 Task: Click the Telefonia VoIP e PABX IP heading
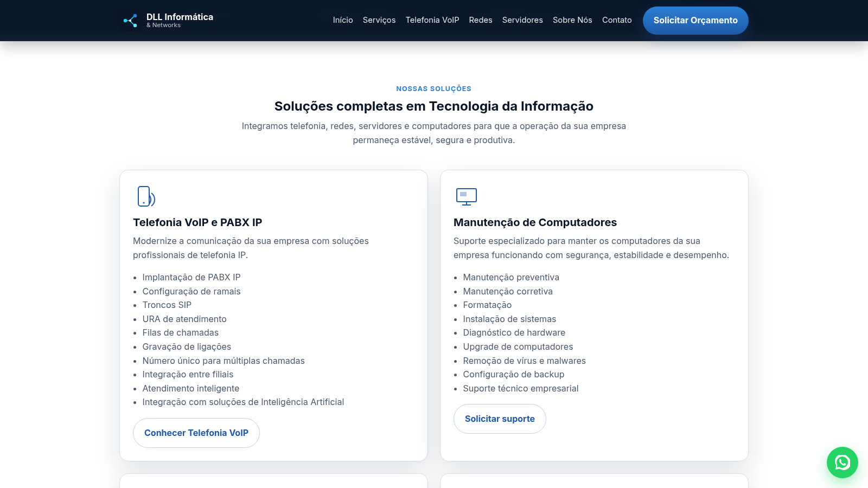click(197, 222)
